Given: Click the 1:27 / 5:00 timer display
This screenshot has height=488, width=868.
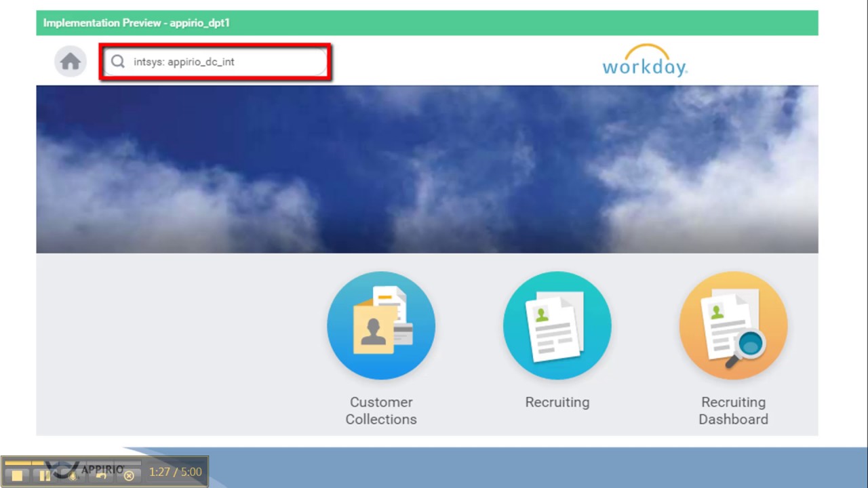Looking at the screenshot, I should [x=176, y=472].
